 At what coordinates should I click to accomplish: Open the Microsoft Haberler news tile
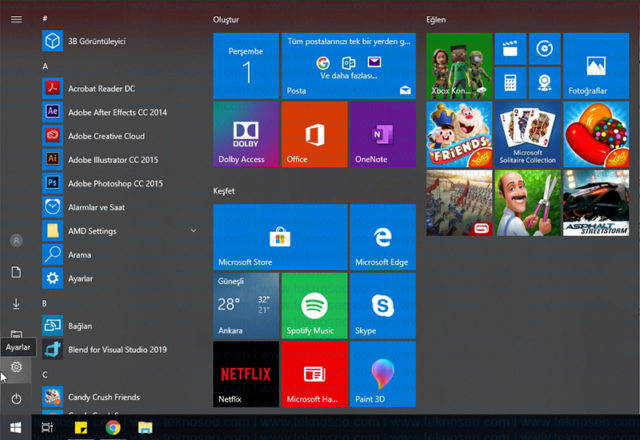pyautogui.click(x=314, y=374)
